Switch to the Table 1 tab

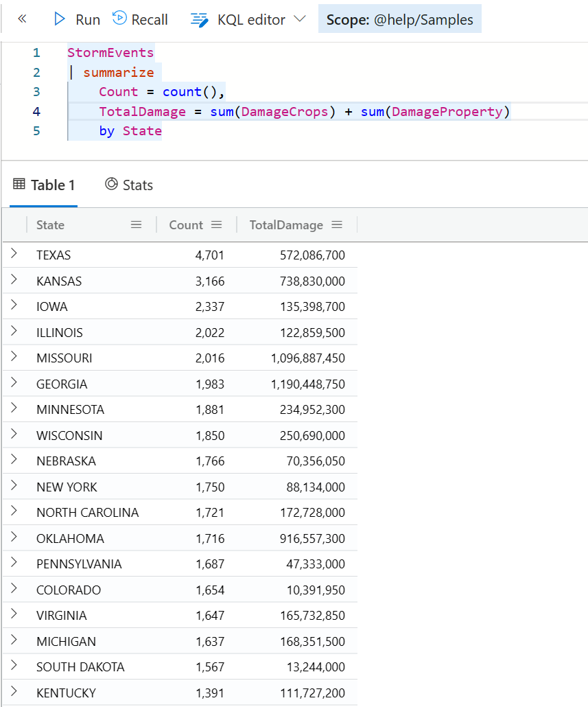tap(44, 185)
